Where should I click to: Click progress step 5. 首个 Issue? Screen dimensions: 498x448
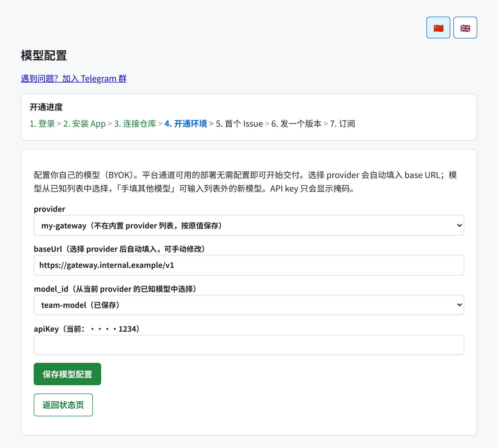pos(239,124)
